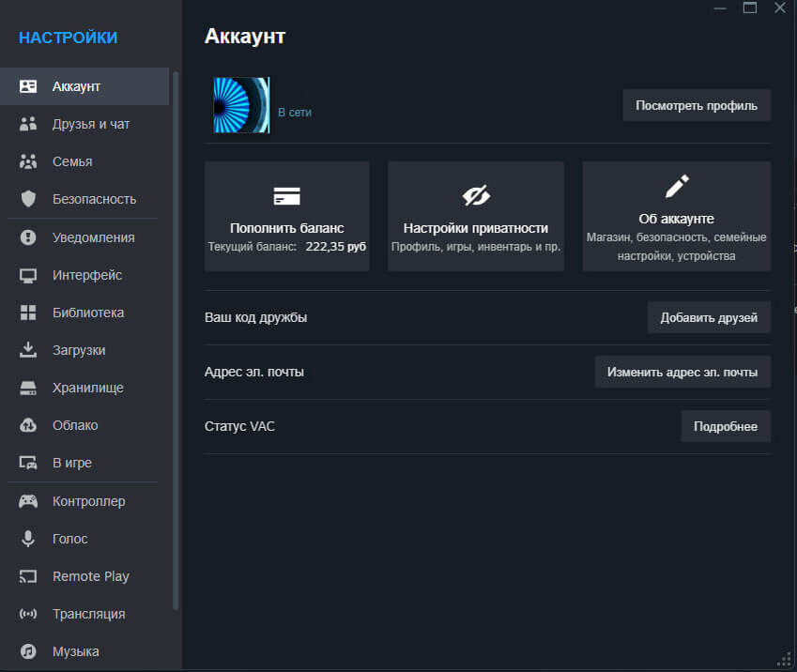Click the Music note icon
The height and width of the screenshot is (672, 797).
coord(28,651)
